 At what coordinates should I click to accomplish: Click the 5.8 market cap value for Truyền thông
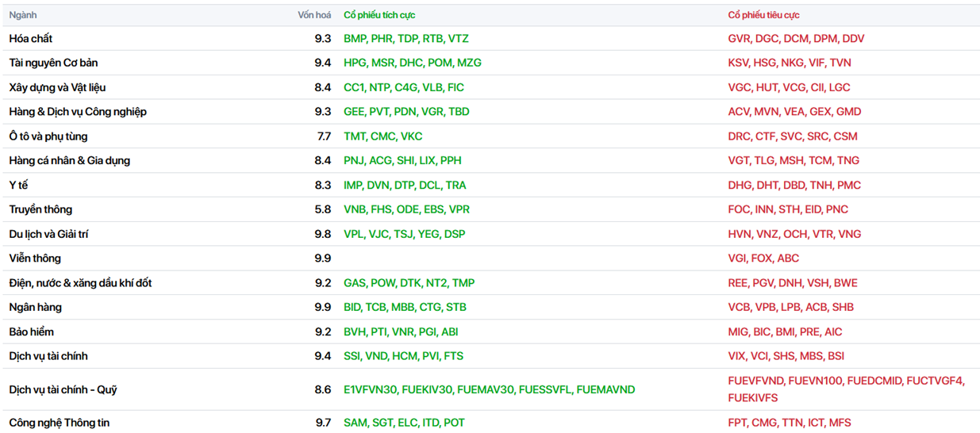(x=322, y=210)
